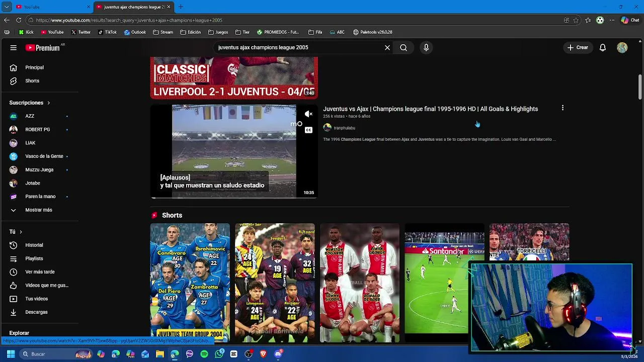
Task: Clear the search box with X
Action: [387, 48]
